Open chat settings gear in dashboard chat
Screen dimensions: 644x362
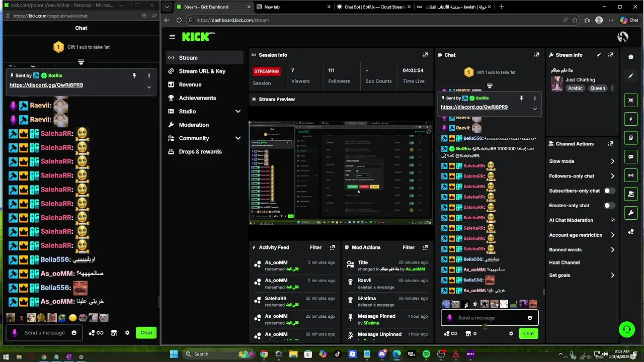(x=511, y=333)
